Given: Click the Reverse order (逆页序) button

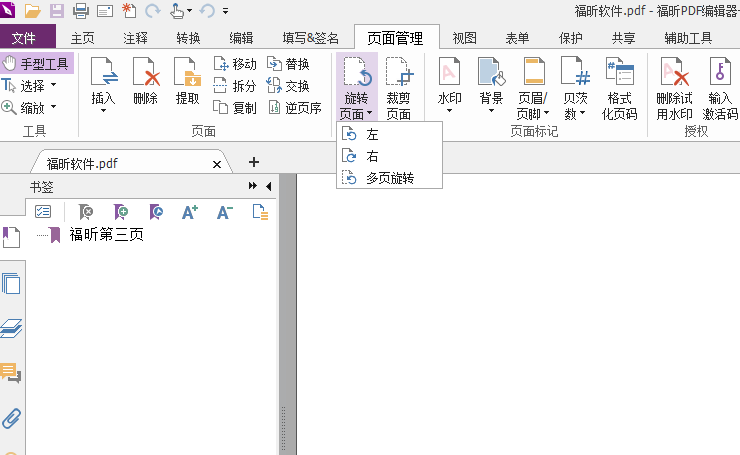Looking at the screenshot, I should (295, 108).
